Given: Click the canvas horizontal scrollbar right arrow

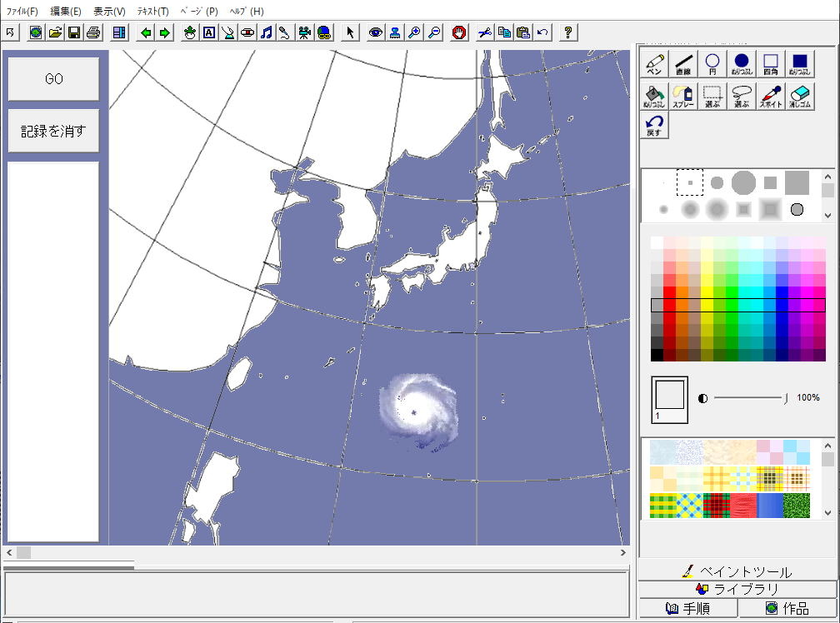Looking at the screenshot, I should 622,552.
